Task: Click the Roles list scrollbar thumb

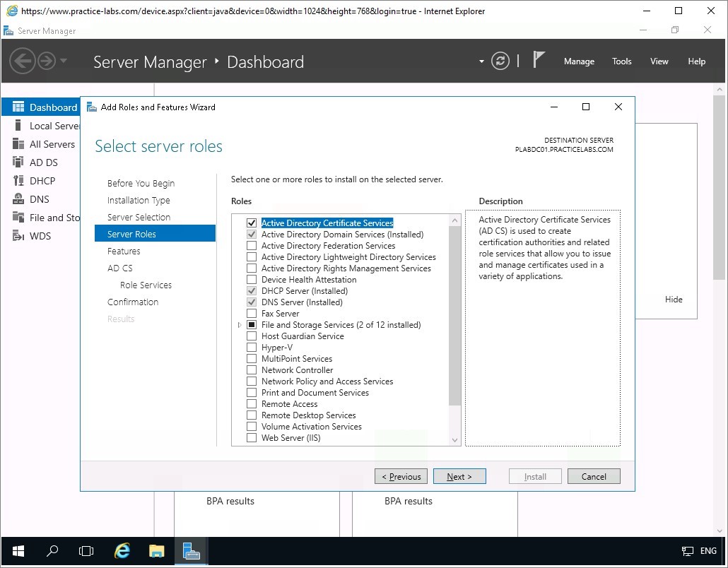Action: (x=455, y=316)
